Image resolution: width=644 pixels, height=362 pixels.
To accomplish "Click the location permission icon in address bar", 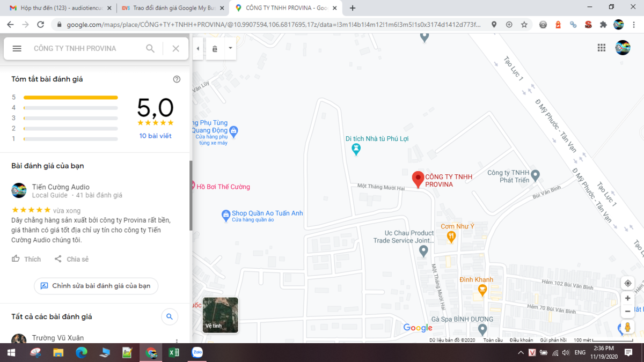I will pos(494,25).
